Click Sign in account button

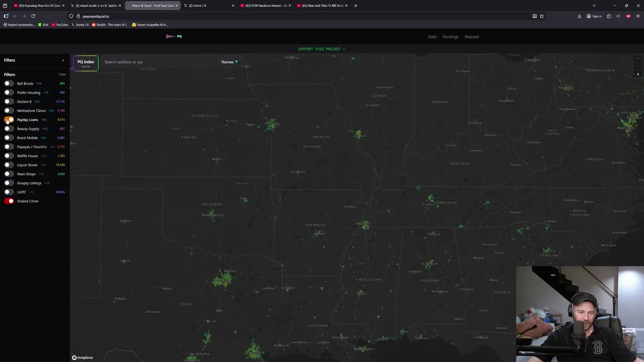click(x=594, y=16)
